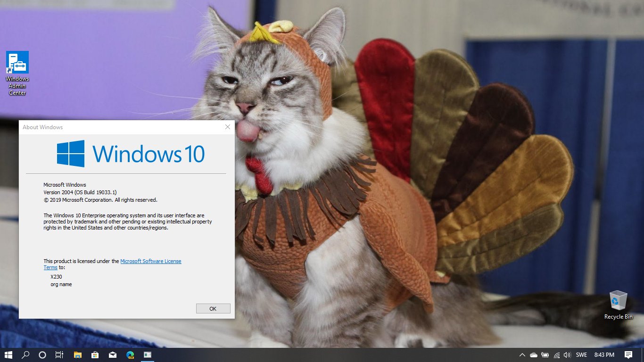
Task: Check battery power status icon
Action: click(x=545, y=355)
